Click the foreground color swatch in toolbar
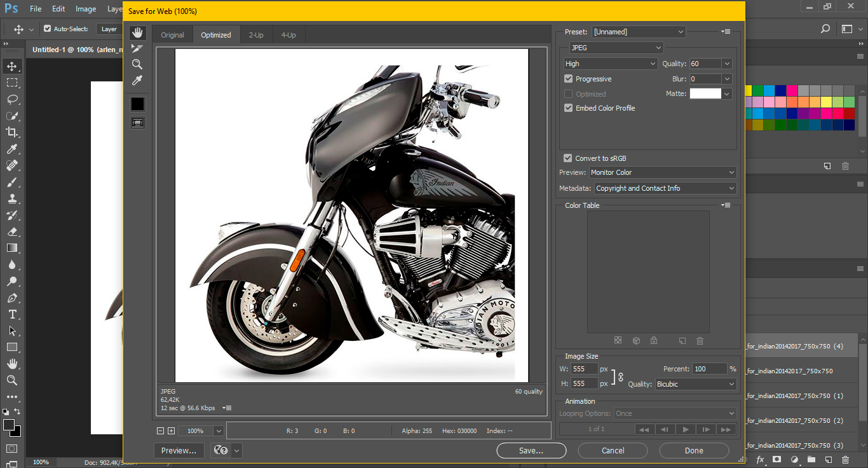868x468 pixels. pos(8,424)
